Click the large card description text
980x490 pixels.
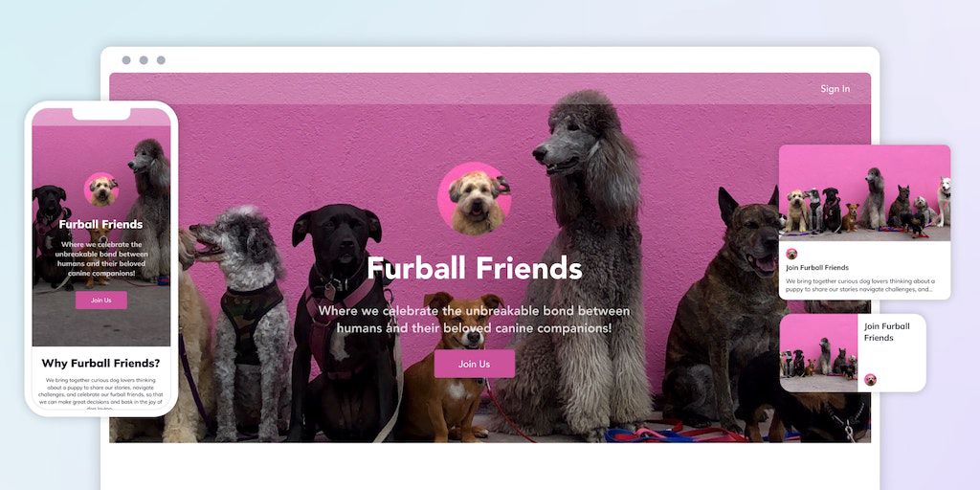coord(860,285)
